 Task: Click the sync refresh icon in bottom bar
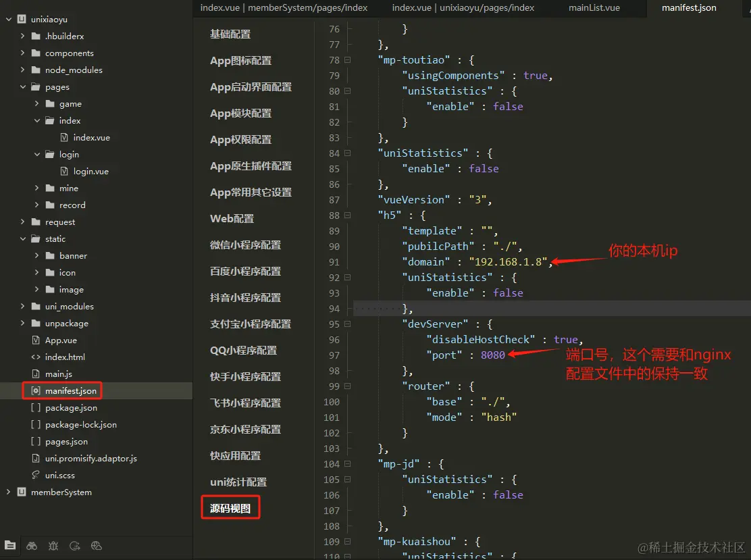pos(75,545)
